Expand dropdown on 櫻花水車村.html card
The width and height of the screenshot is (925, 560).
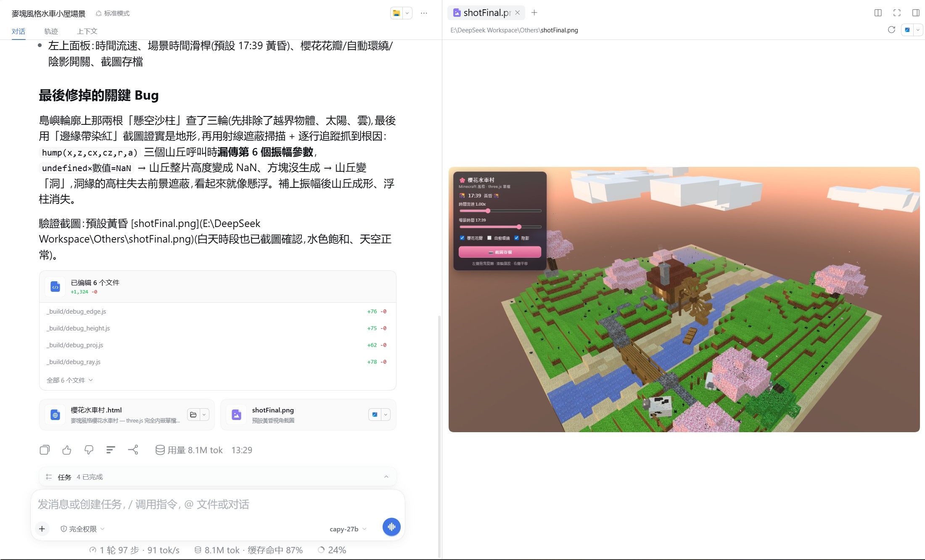pyautogui.click(x=204, y=415)
